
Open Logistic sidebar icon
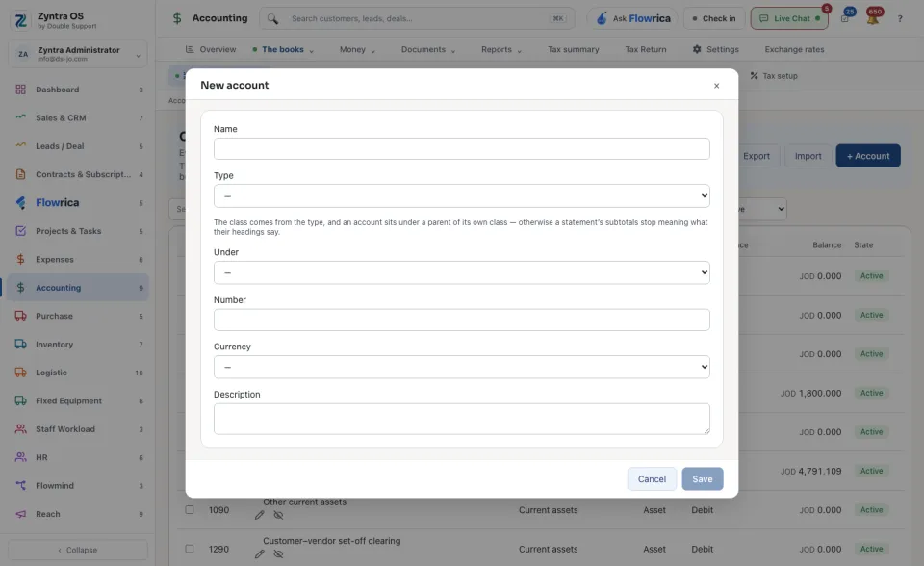tap(20, 373)
